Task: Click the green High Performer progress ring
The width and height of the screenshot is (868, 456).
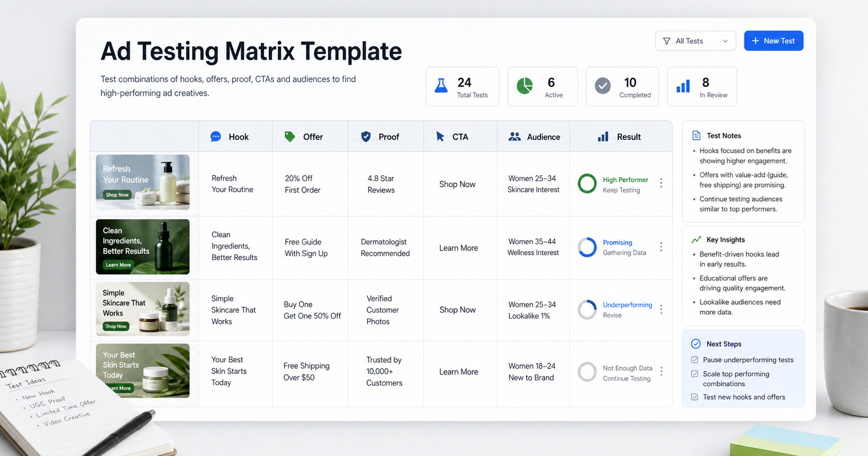Action: 587,184
